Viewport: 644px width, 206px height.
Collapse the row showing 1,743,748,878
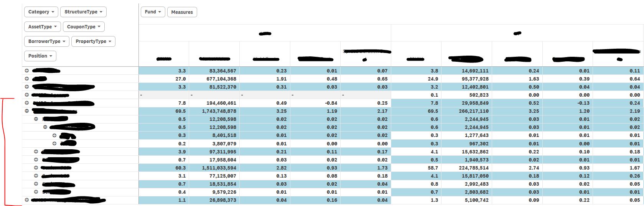click(x=27, y=111)
